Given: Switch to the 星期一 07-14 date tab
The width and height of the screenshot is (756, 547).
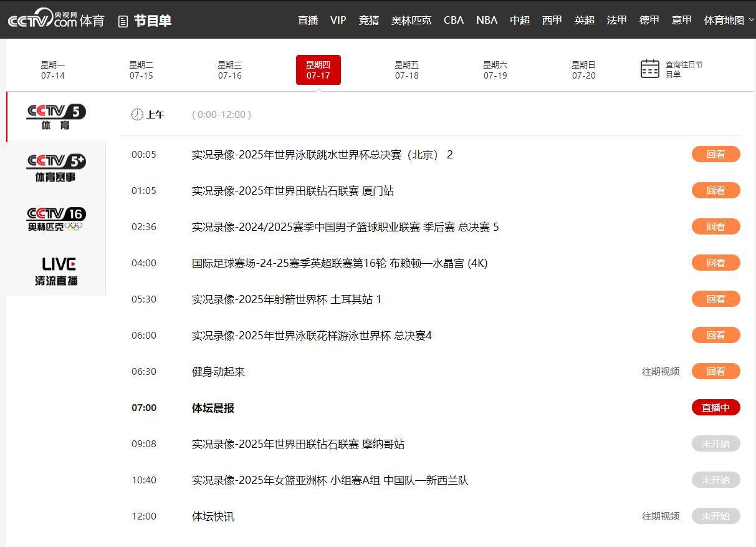Looking at the screenshot, I should [x=53, y=70].
